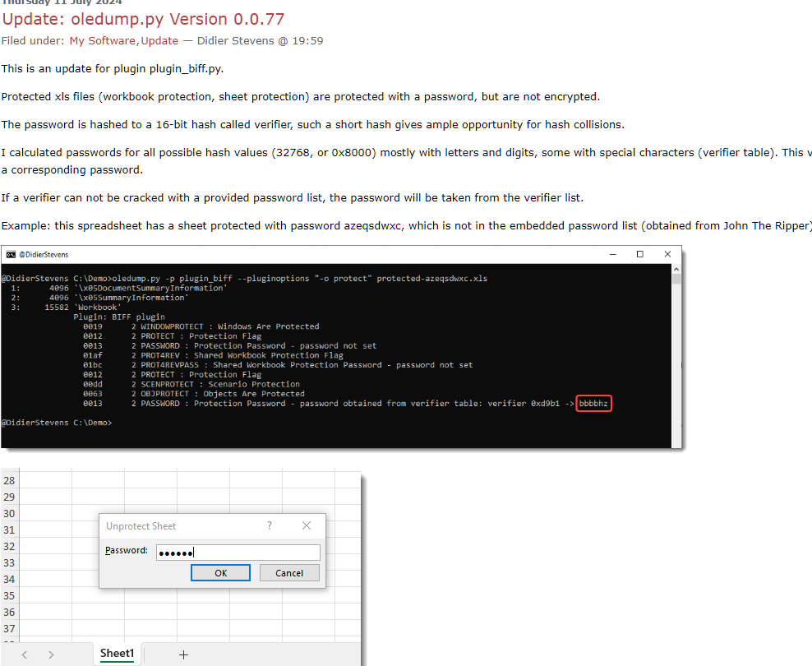Open the 'Update: oledump.py Version 0.0.77' post title
This screenshot has height=666, width=812.
coord(143,19)
